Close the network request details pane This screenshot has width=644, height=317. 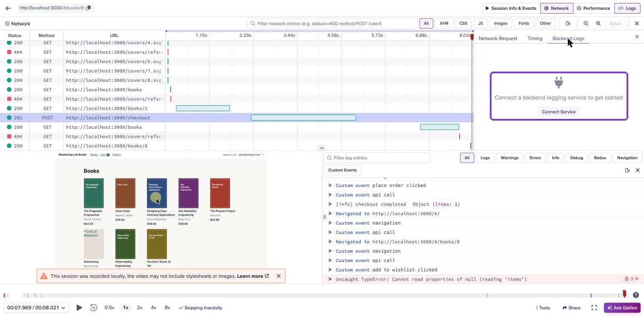637,37
